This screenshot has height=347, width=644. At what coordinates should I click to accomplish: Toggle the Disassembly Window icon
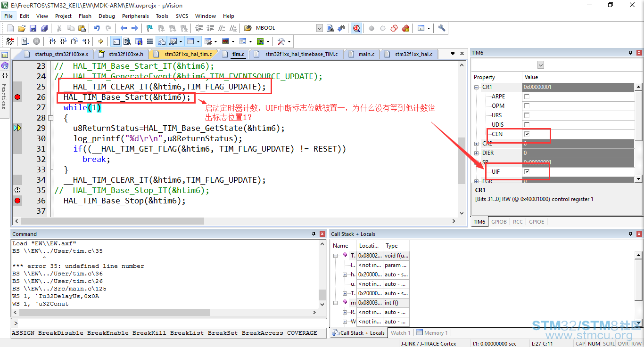click(x=127, y=41)
